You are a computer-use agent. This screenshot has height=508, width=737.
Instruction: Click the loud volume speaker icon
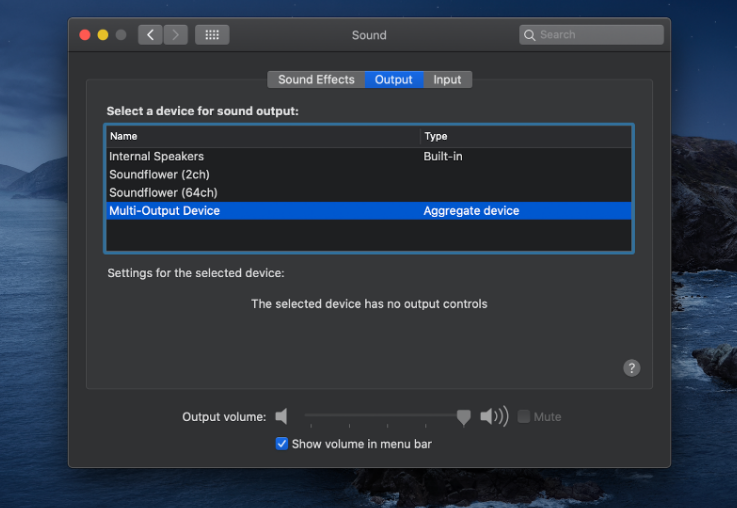coord(494,417)
